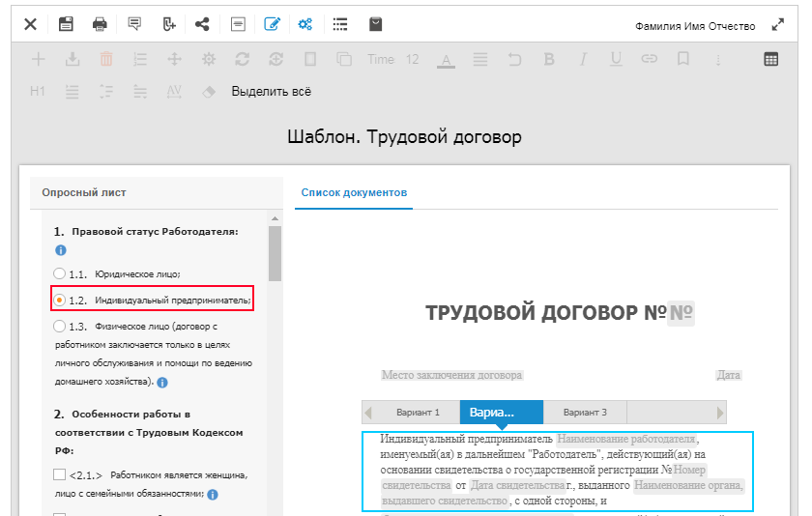Open the Time font family dropdown
The image size is (812, 516).
tap(381, 59)
